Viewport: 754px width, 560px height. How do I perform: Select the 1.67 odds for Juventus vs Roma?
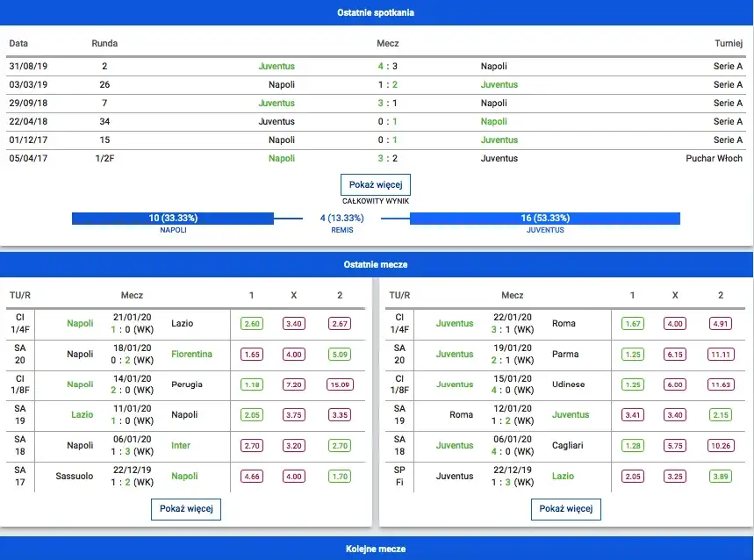click(632, 324)
